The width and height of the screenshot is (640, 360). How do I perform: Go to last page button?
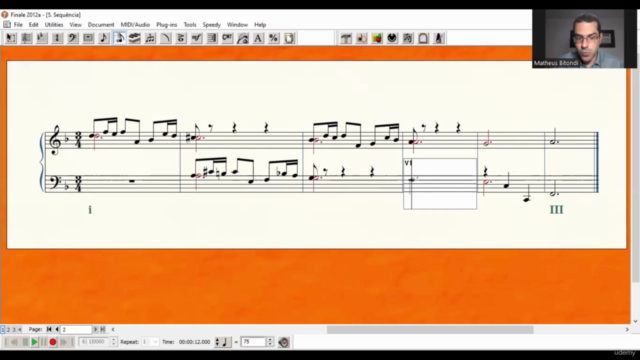coord(103,329)
